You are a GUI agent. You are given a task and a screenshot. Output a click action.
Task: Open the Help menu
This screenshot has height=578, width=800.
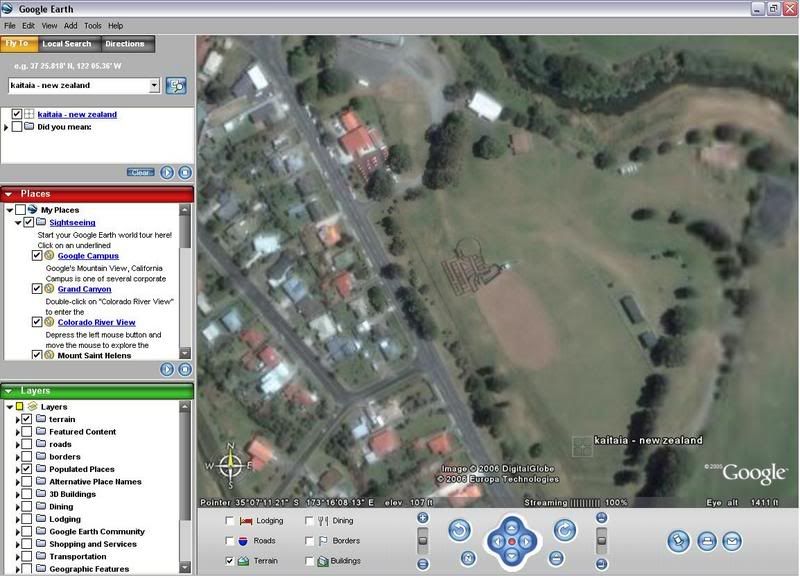click(x=115, y=26)
